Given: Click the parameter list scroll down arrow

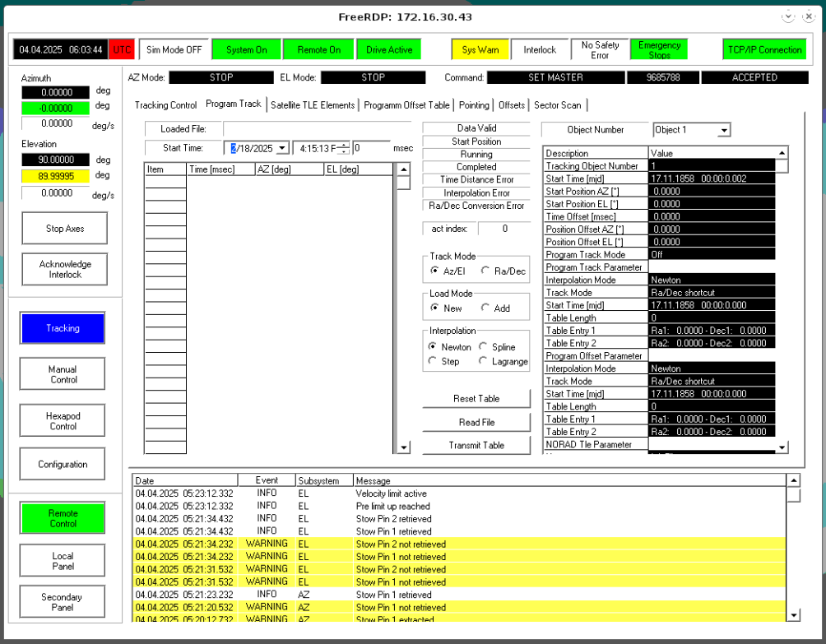Looking at the screenshot, I should 782,447.
